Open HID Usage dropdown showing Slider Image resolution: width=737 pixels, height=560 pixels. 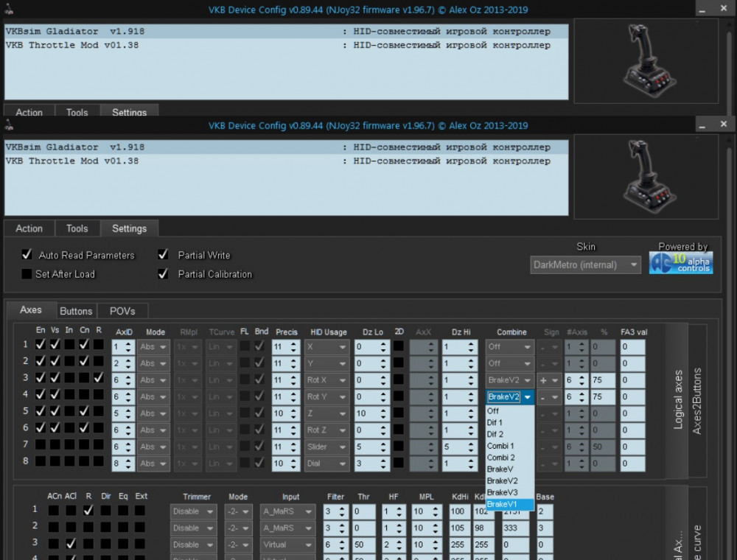point(326,447)
